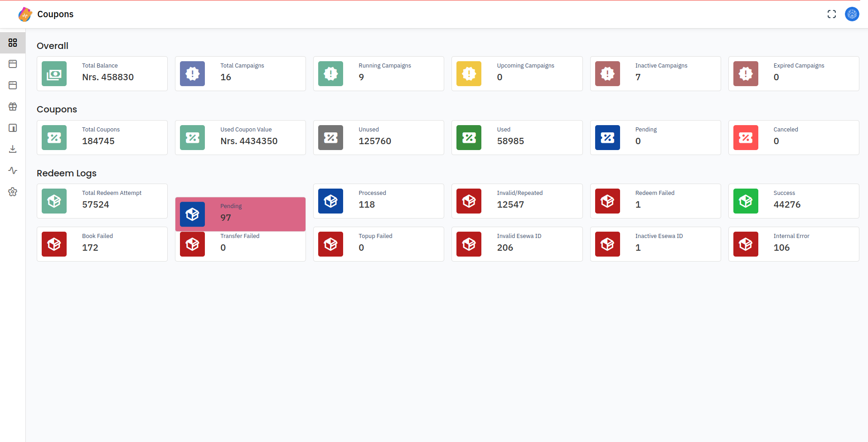The width and height of the screenshot is (868, 442).
Task: Open the Invalid/Repeated redeem card
Action: tap(517, 201)
